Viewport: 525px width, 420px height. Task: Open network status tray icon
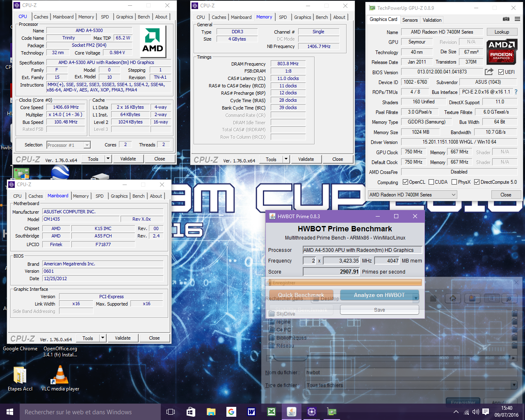[x=466, y=412]
